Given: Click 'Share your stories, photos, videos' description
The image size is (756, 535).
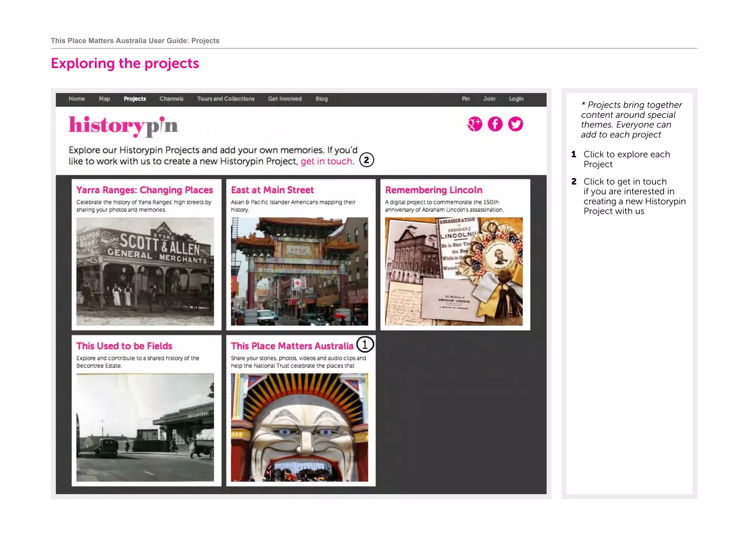Looking at the screenshot, I should pos(299,362).
